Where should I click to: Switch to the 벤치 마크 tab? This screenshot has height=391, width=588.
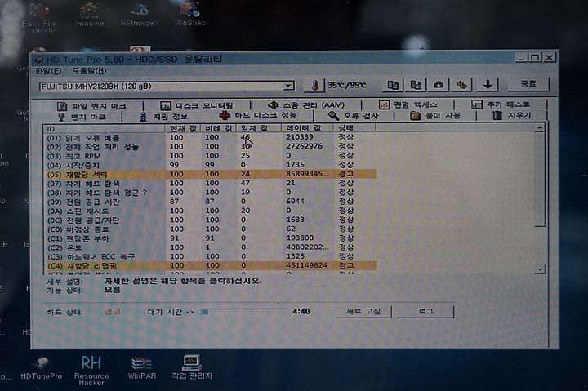[82, 118]
